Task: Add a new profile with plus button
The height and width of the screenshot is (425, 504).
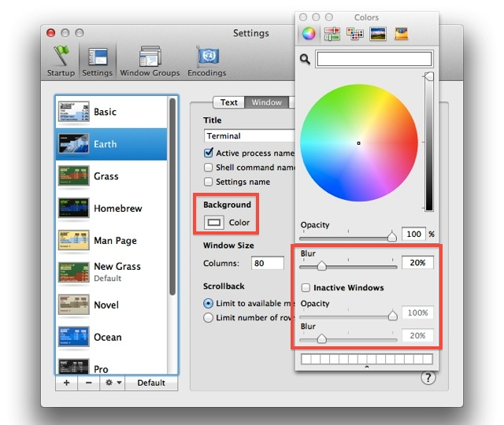Action: 65,383
